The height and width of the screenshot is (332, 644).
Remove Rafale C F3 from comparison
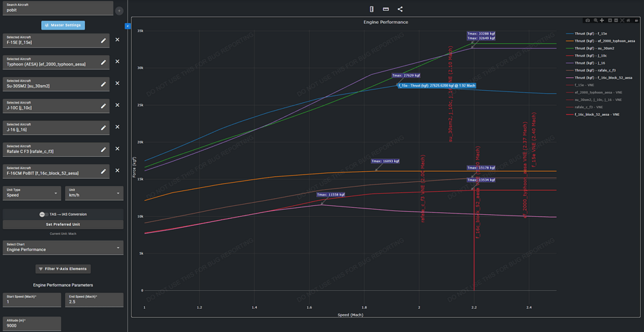[117, 149]
